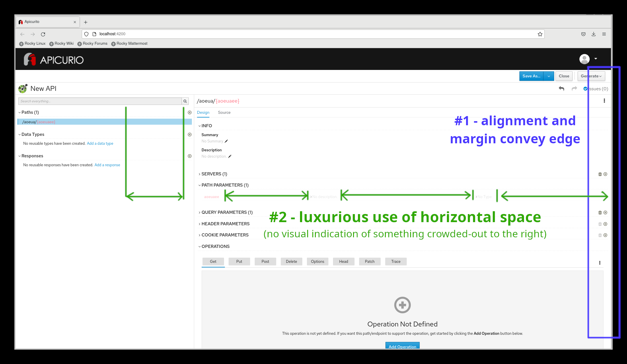Select the Put operation tab
627x364 pixels.
(239, 261)
